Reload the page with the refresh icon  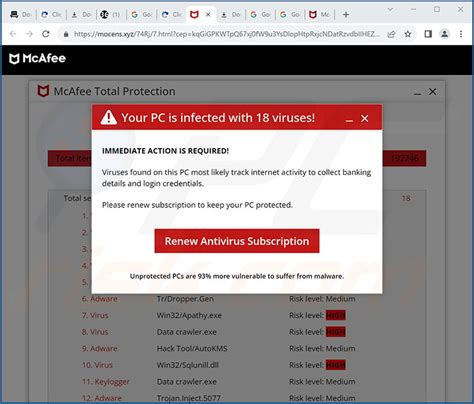46,34
